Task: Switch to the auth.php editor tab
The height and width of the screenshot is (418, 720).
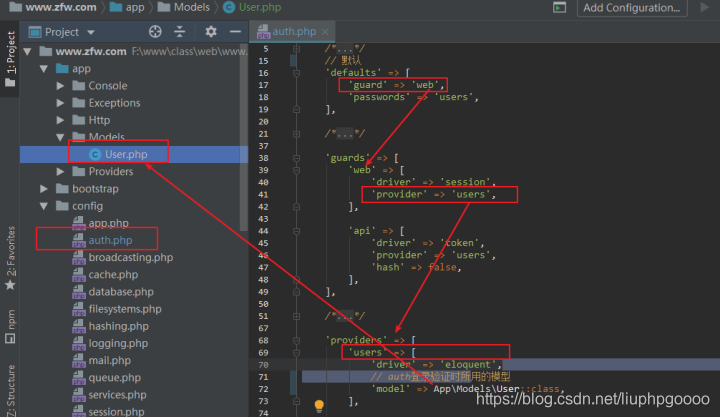Action: tap(294, 32)
